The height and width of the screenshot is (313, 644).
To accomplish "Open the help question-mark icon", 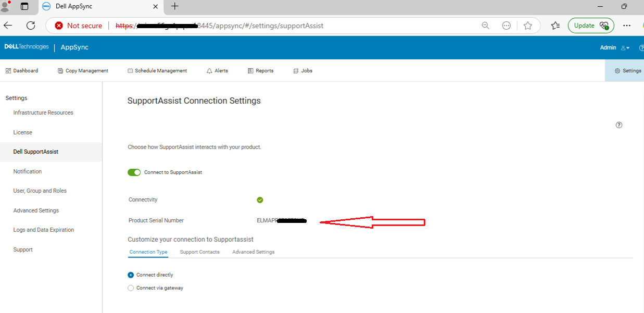I will pos(618,125).
